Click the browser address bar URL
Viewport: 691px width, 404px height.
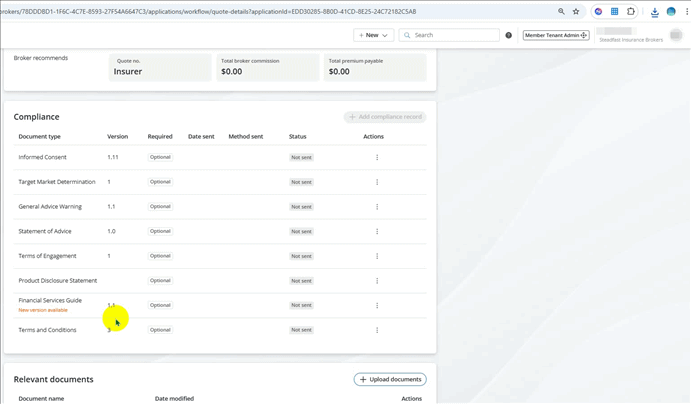click(250, 12)
